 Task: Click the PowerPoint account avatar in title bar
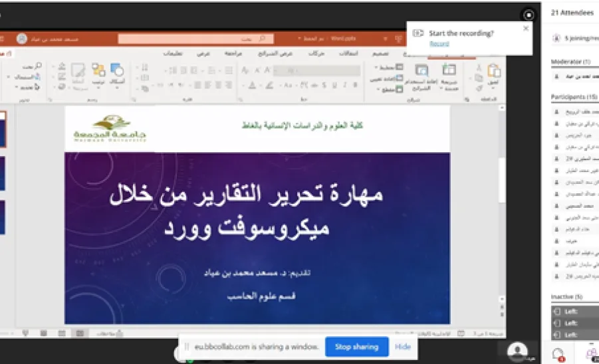(22, 39)
